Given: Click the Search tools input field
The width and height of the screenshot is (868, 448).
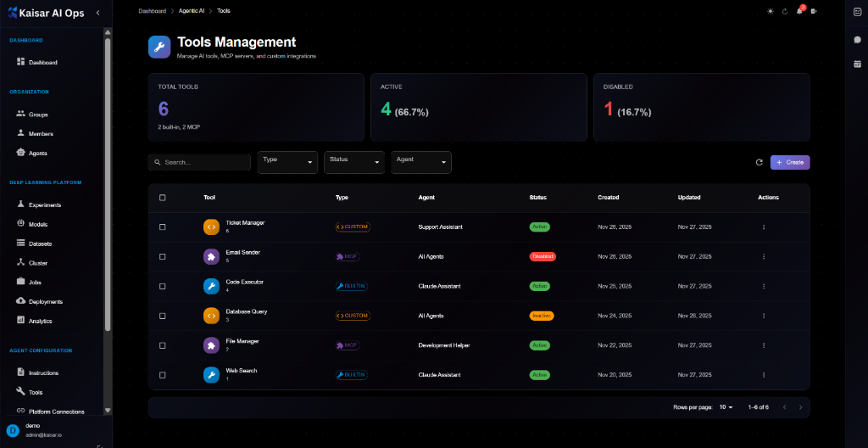Looking at the screenshot, I should 199,162.
